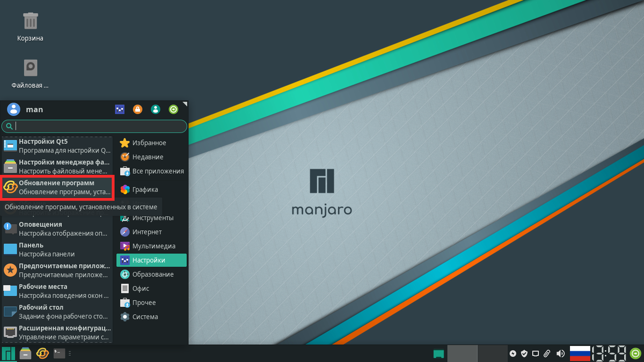
Task: Select the Образование category
Action: 151,275
